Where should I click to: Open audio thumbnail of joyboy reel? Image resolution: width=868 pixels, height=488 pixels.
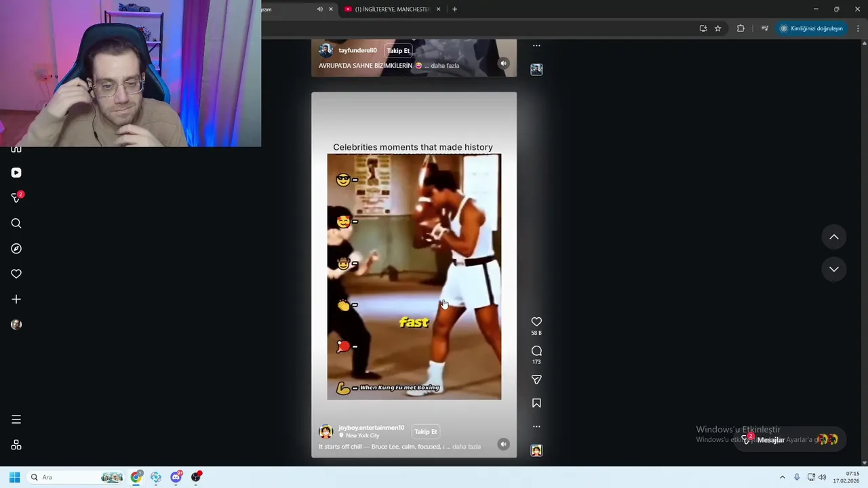(536, 451)
